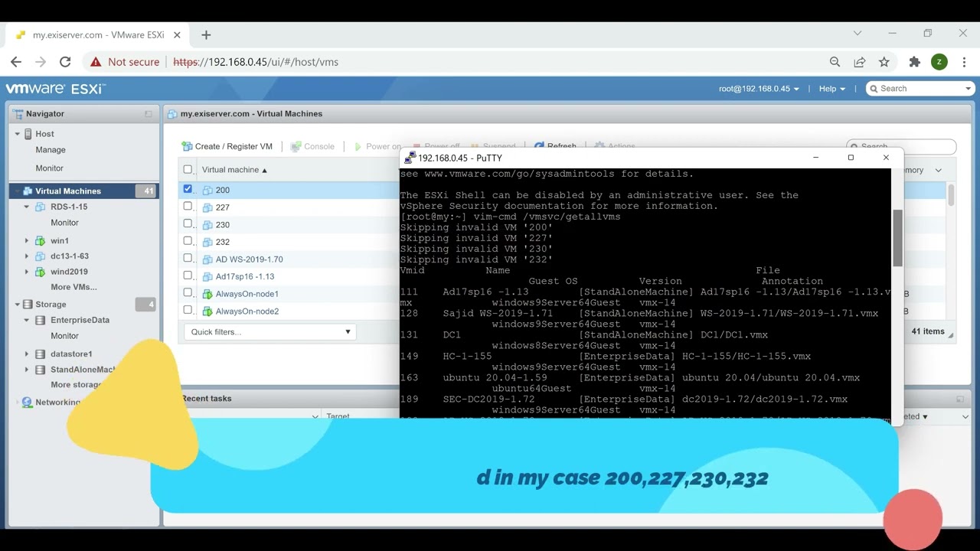
Task: Click the Networking globe icon
Action: (28, 403)
